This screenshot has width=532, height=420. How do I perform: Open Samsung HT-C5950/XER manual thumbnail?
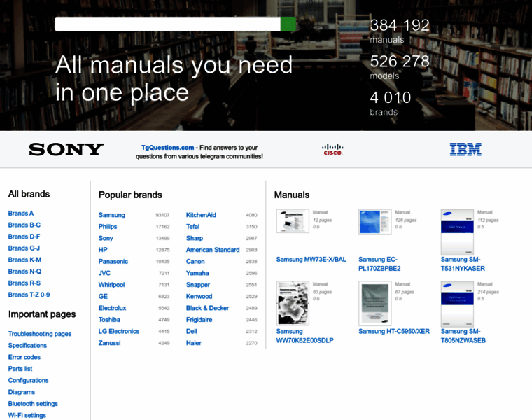pyautogui.click(x=375, y=303)
